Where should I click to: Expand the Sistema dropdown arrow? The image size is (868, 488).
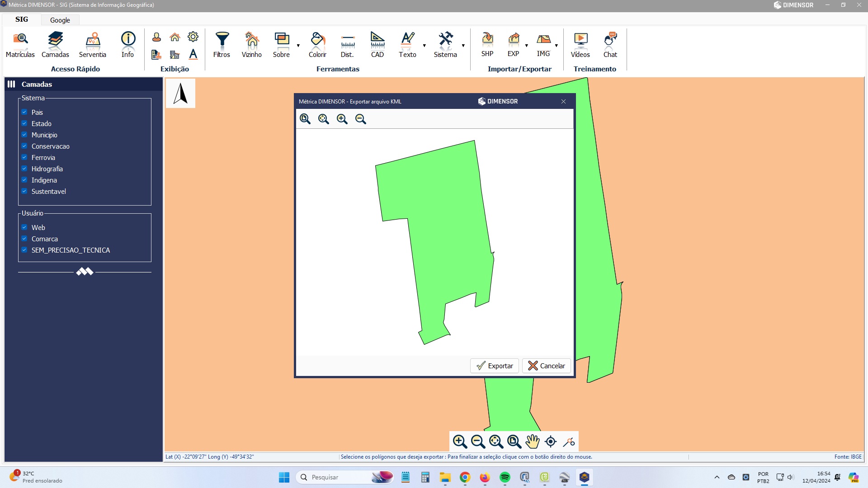[463, 45]
